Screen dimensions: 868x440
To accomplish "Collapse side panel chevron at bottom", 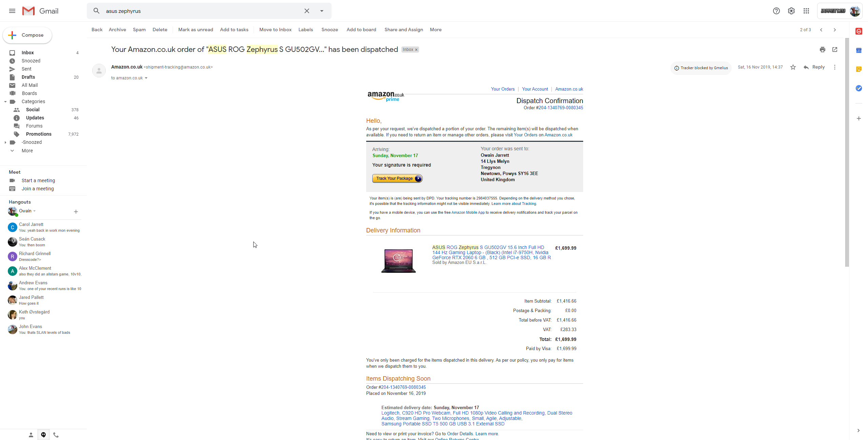I will 859,431.
